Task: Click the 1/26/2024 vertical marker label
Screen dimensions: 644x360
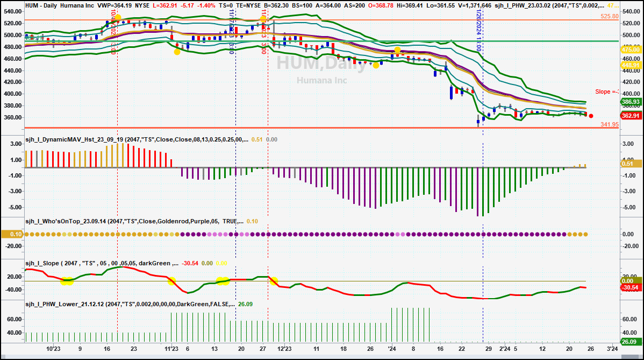Action: [479, 30]
